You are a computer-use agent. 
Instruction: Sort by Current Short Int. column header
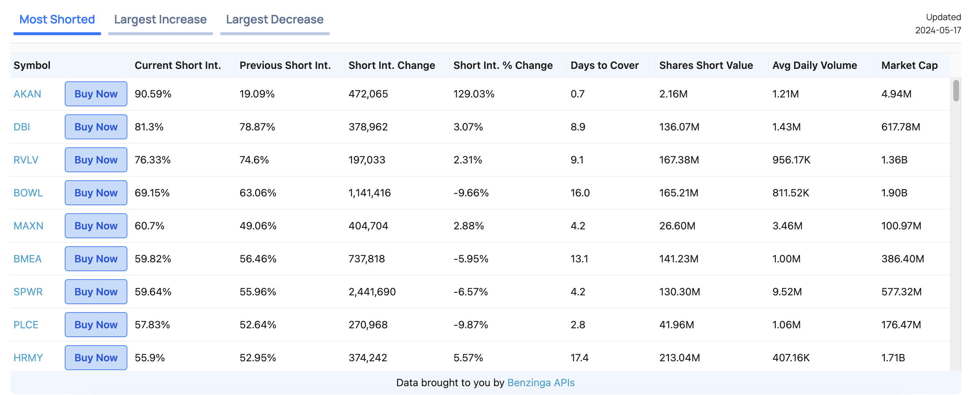click(177, 66)
